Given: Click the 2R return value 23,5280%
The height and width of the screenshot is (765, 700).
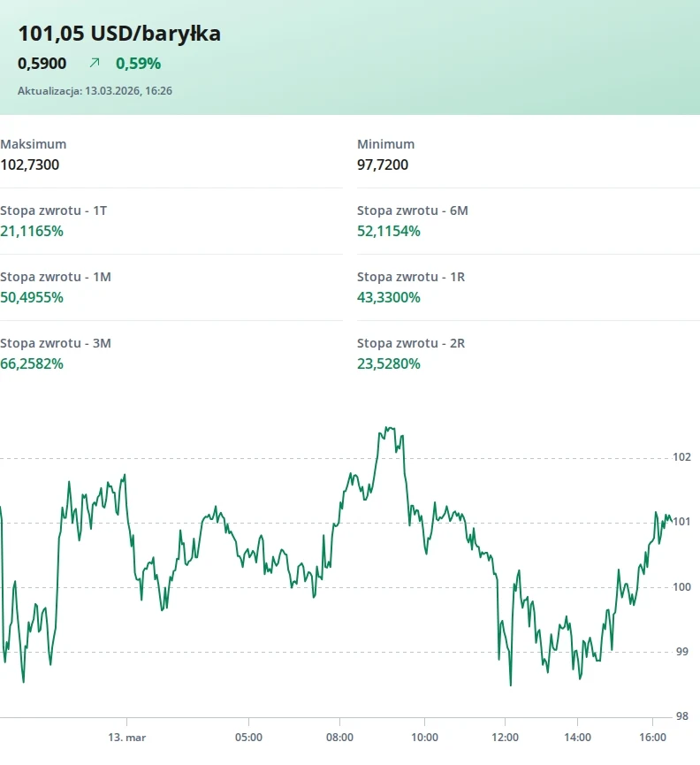Looking at the screenshot, I should (389, 363).
